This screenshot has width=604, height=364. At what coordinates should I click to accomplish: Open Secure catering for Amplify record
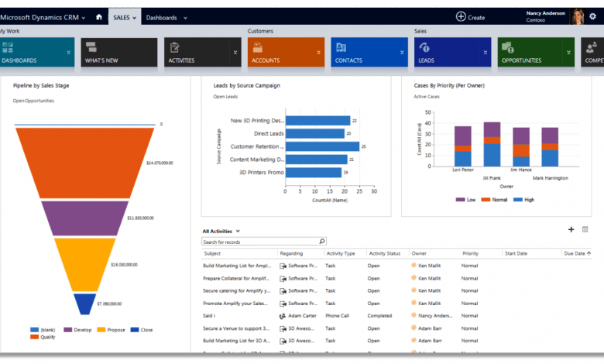[236, 291]
